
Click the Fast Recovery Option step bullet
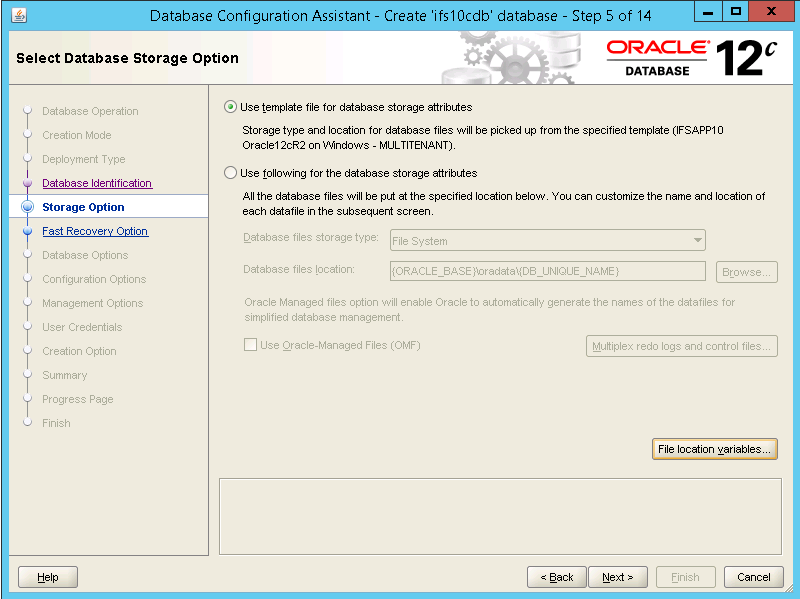coord(28,232)
